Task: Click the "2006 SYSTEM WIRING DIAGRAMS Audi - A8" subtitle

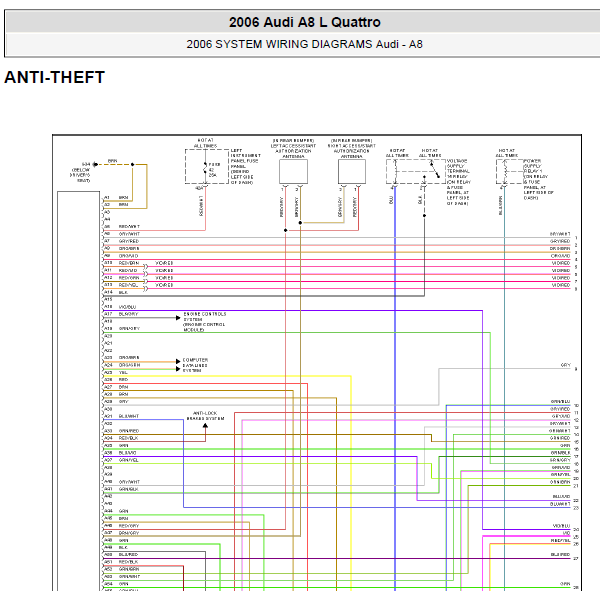Action: (x=304, y=44)
